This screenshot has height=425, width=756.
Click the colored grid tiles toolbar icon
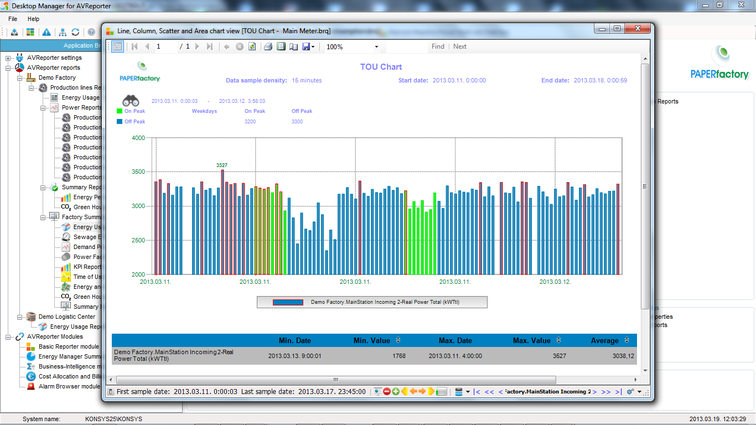coord(30,32)
